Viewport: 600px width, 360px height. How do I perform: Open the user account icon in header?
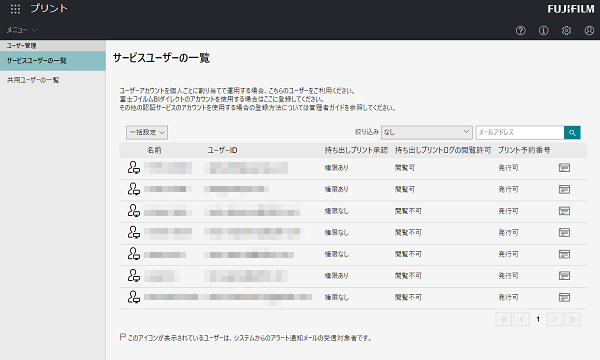pos(589,31)
